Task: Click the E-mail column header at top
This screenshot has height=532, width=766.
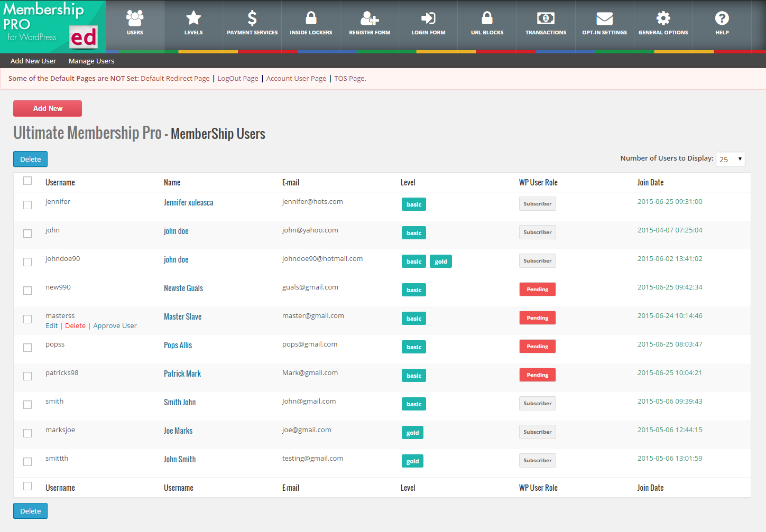Action: coord(291,183)
